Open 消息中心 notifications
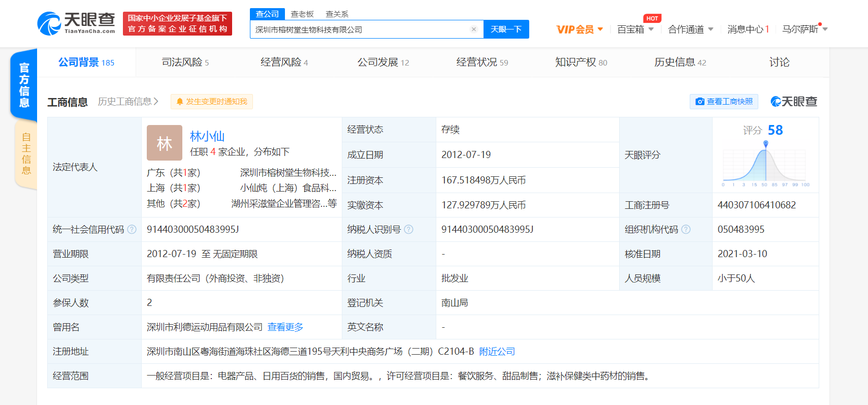Image resolution: width=868 pixels, height=405 pixels. click(748, 29)
